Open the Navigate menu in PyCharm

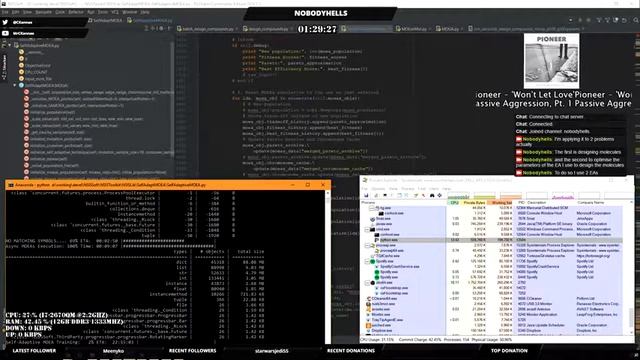click(43, 12)
